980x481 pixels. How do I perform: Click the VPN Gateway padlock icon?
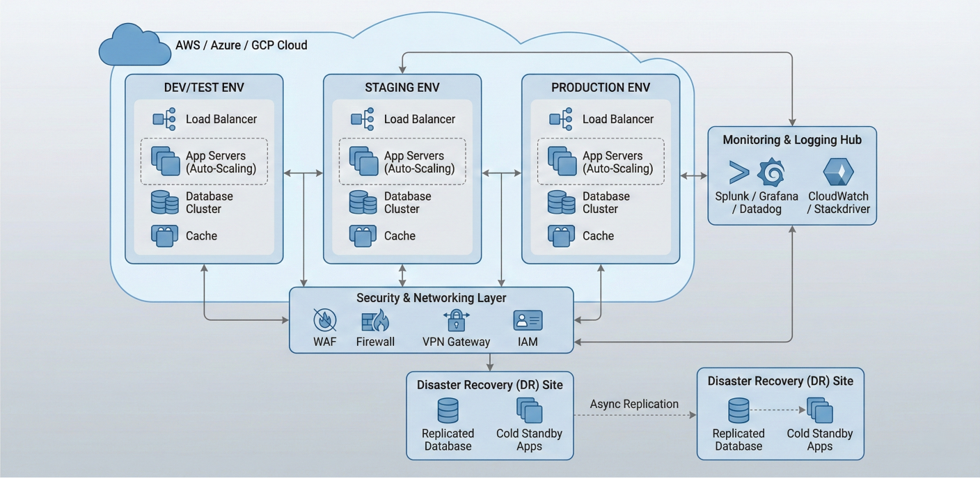pos(456,320)
